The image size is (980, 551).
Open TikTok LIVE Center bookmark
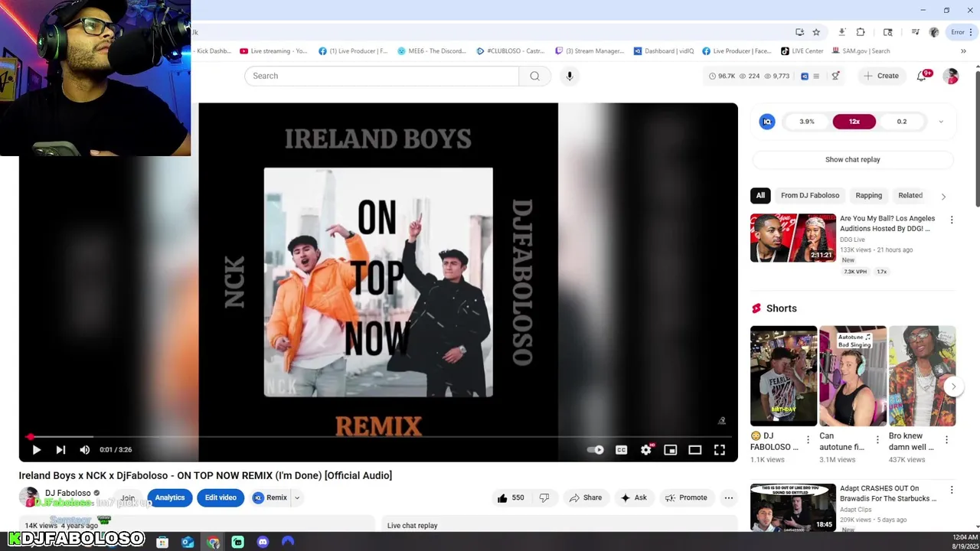click(x=802, y=51)
